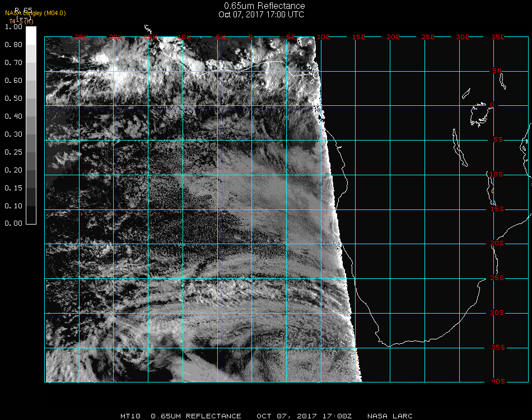532x420 pixels.
Task: Click the 'MT10' caption text at bottom
Action: 130,416
